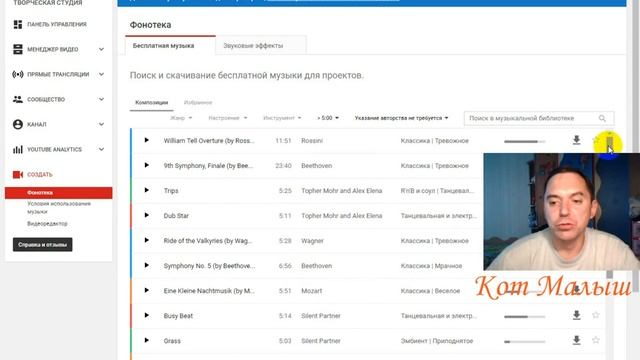Viewport: 640px width, 360px height.
Task: Star William Tell Overture as favorite
Action: coord(596,140)
